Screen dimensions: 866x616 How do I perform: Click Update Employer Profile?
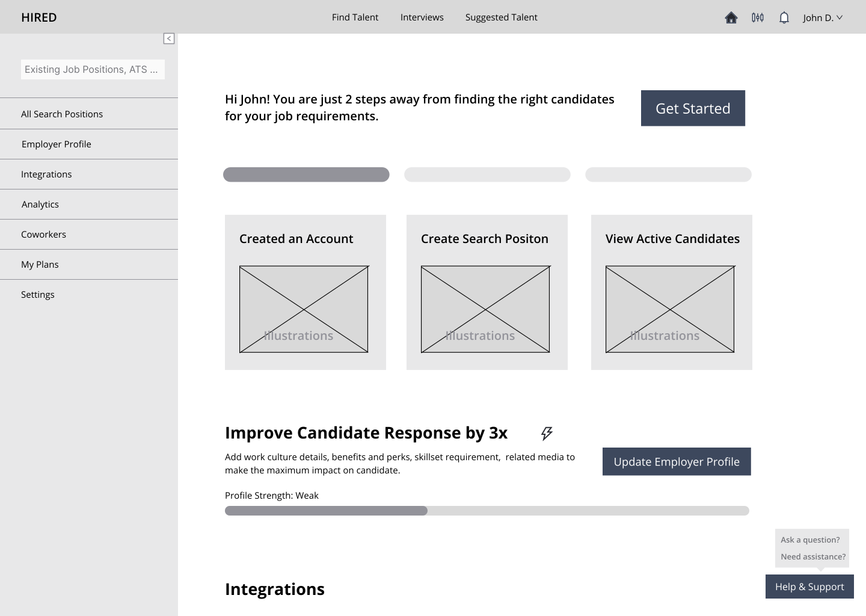click(676, 461)
